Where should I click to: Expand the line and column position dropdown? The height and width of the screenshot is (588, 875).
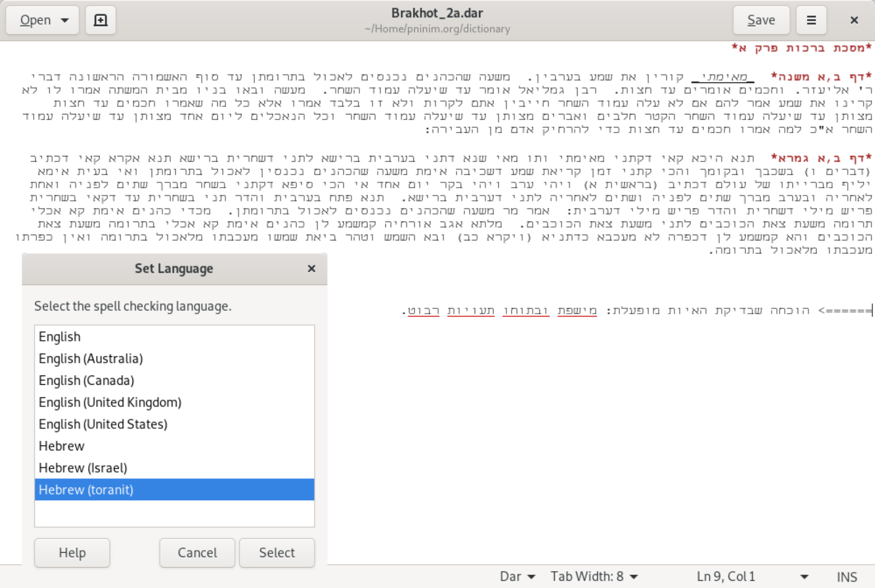804,576
